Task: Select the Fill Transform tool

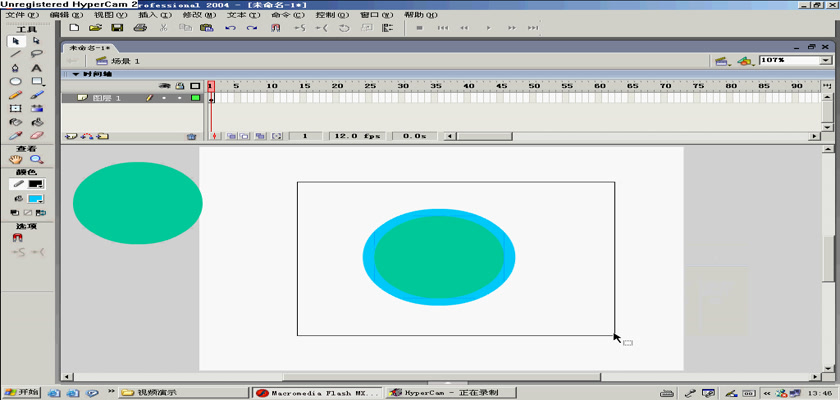Action: click(36, 108)
